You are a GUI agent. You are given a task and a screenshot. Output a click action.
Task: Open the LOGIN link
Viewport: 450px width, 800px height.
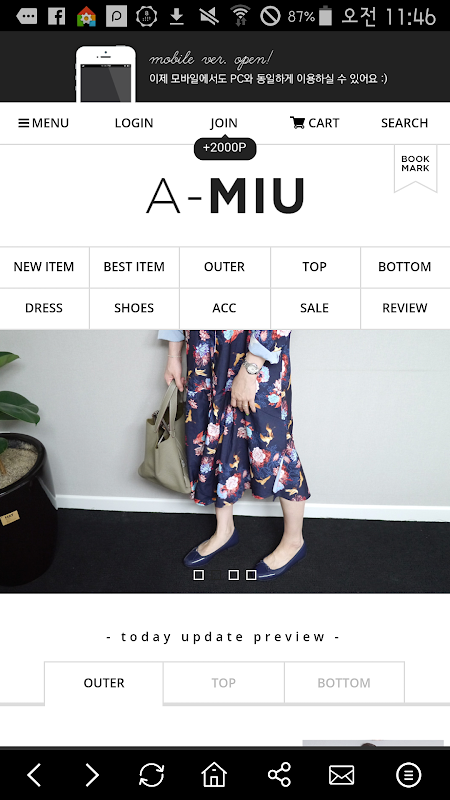(x=134, y=123)
